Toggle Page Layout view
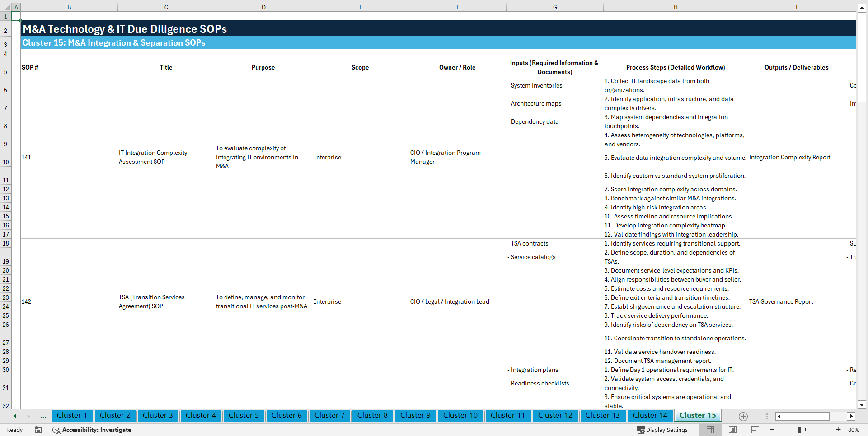The width and height of the screenshot is (868, 436). [732, 430]
